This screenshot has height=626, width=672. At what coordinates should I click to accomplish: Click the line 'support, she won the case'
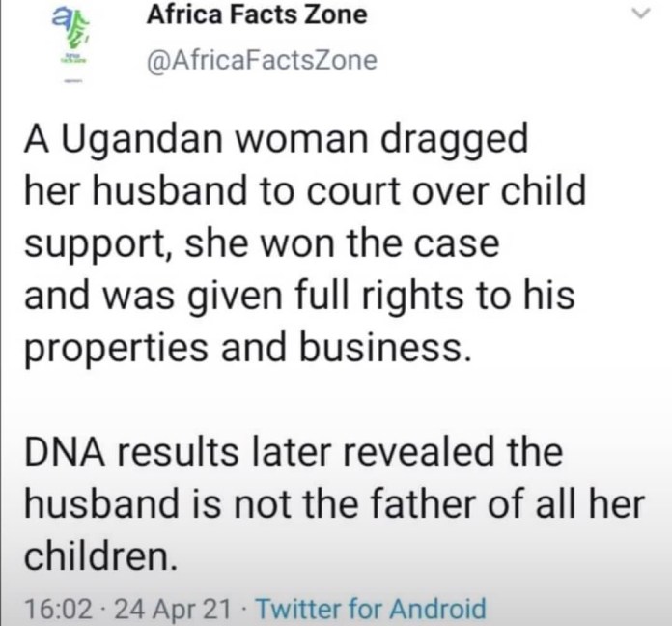[x=262, y=245]
